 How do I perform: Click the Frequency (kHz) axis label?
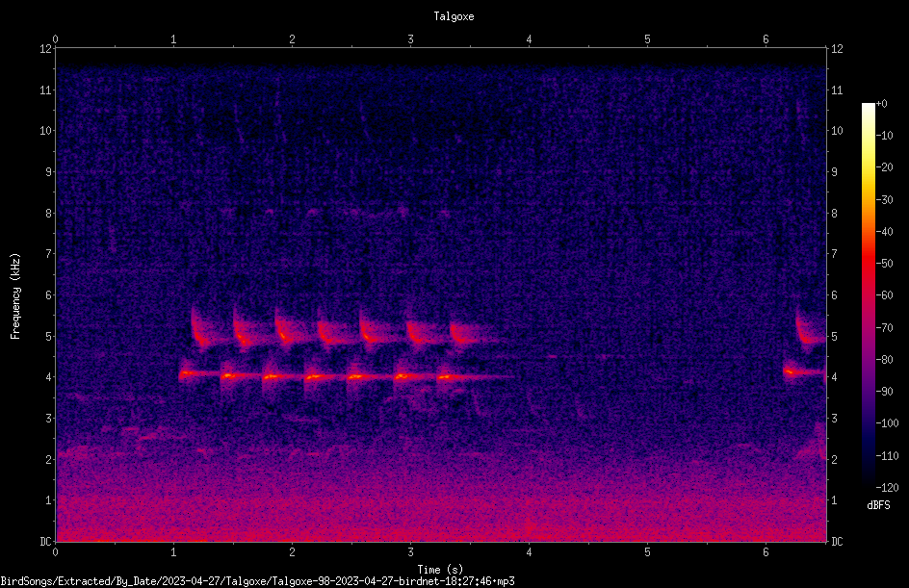pyautogui.click(x=15, y=296)
